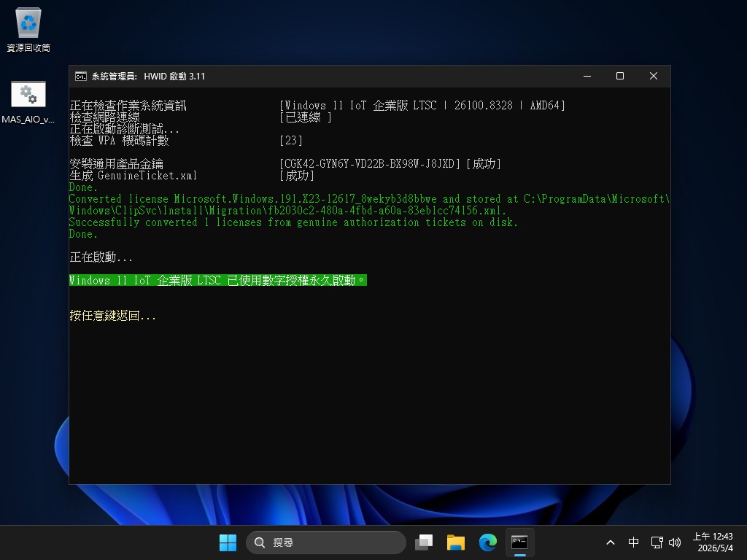
Task: Click the 26100.8328 build number text
Action: (x=484, y=105)
